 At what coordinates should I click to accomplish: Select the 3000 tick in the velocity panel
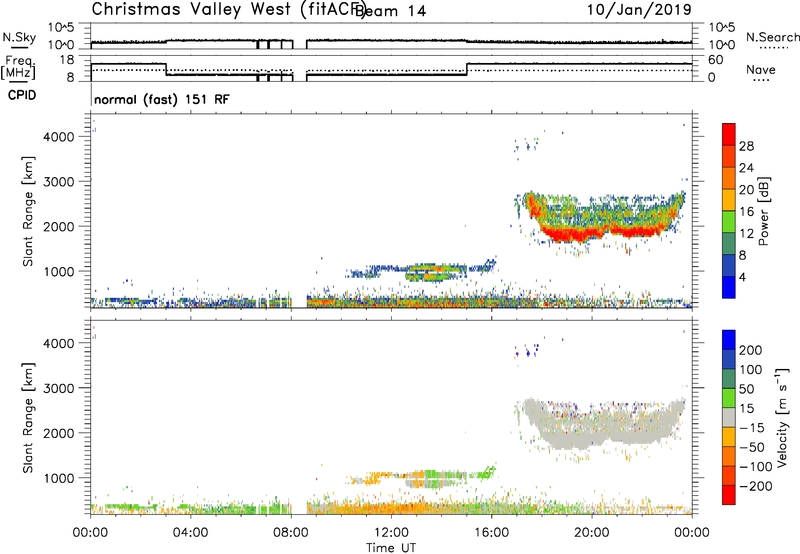click(58, 388)
